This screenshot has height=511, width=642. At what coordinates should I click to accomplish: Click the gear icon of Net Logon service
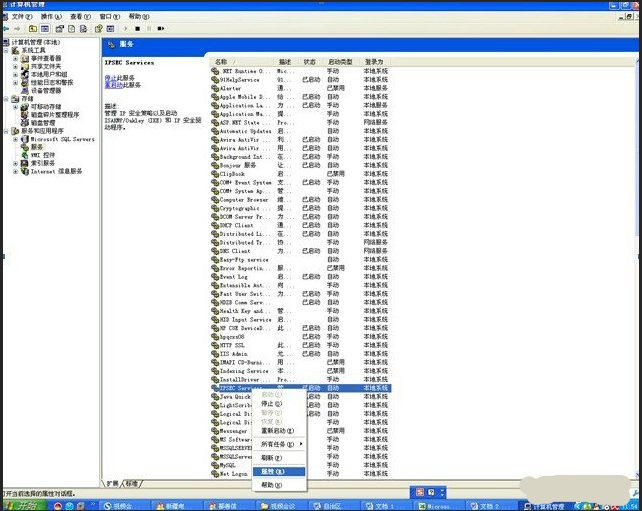coord(215,474)
